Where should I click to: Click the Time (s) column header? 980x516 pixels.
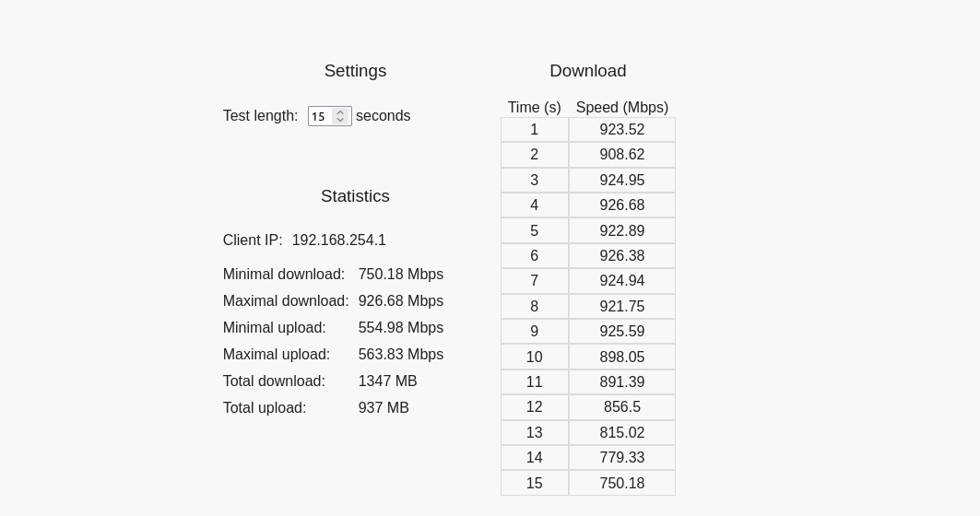535,108
